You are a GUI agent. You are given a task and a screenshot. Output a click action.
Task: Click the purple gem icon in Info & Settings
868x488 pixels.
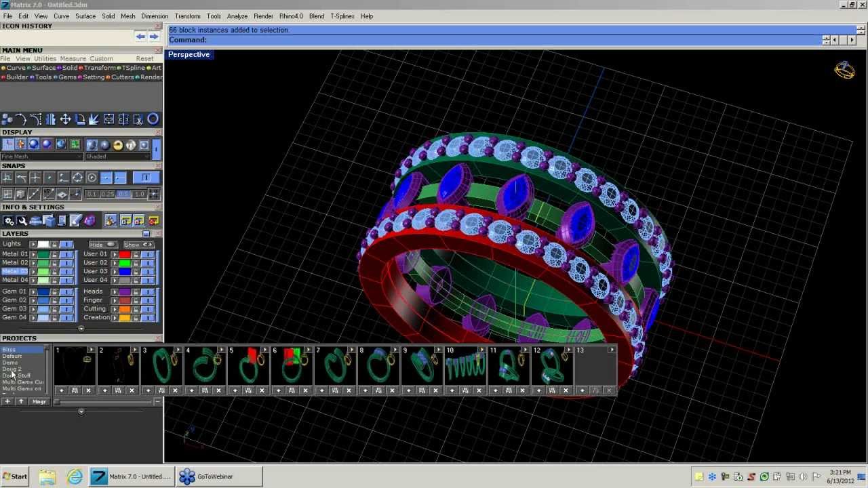click(90, 221)
